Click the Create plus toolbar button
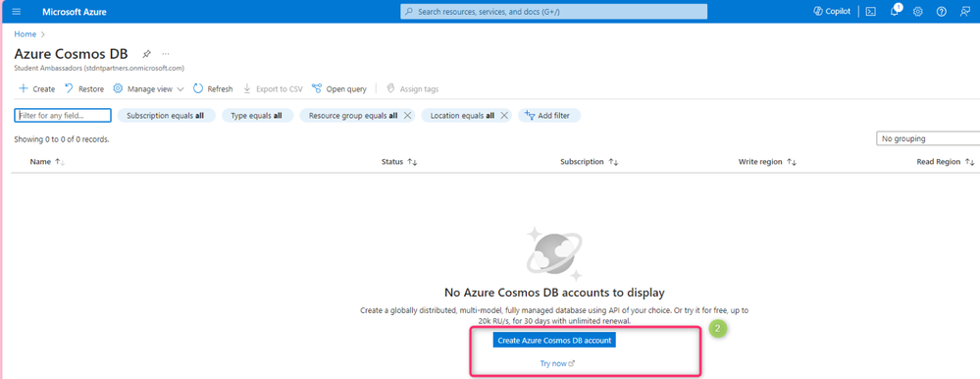The width and height of the screenshot is (980, 379). pyautogui.click(x=37, y=88)
